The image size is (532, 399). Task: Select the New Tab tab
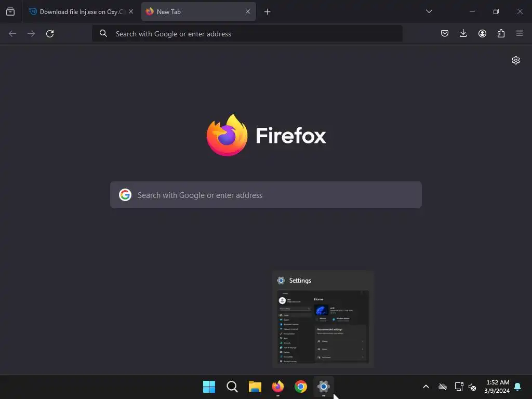(198, 11)
